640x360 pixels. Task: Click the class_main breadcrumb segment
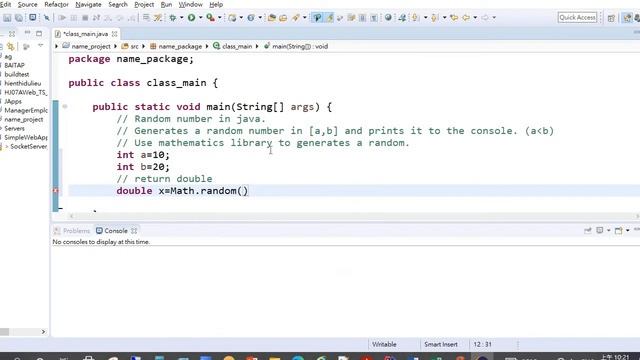[233, 47]
